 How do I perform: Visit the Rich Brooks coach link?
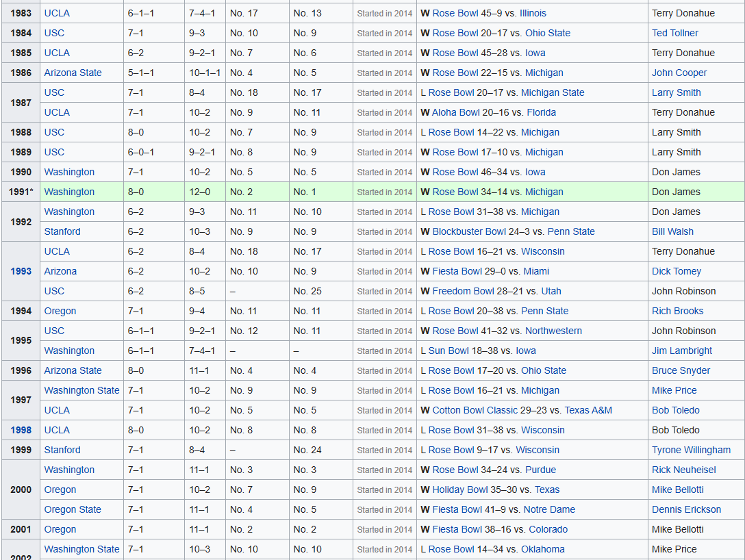click(x=677, y=311)
